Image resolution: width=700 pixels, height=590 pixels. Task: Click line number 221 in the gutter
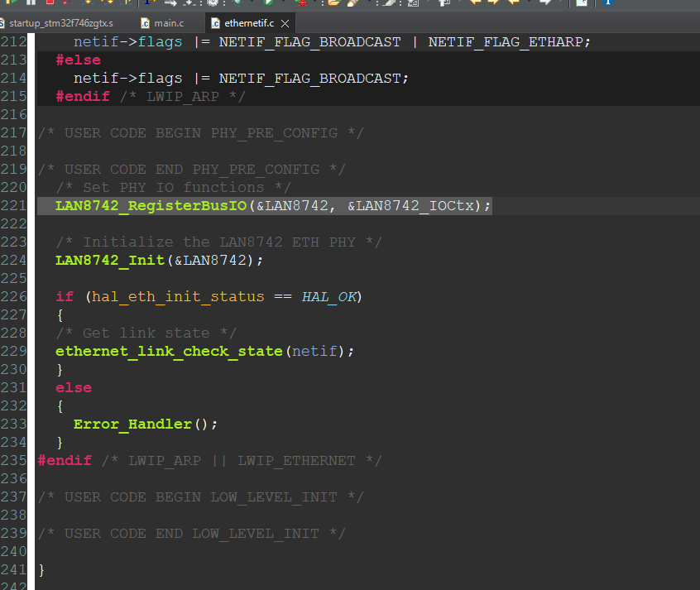(13, 206)
